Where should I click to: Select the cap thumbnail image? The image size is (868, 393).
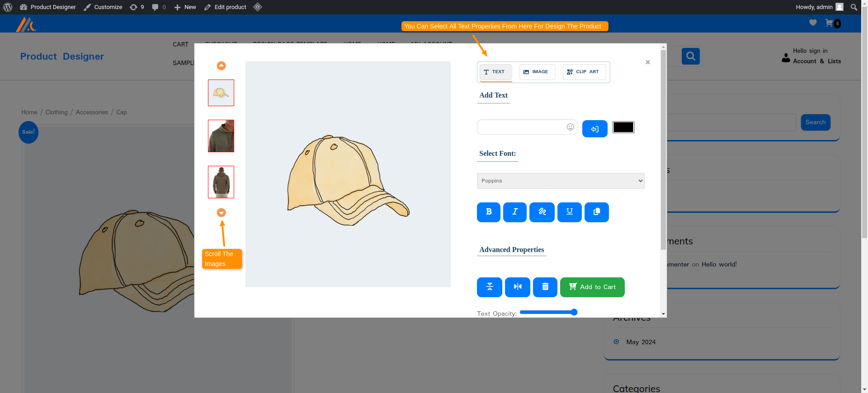pyautogui.click(x=221, y=93)
